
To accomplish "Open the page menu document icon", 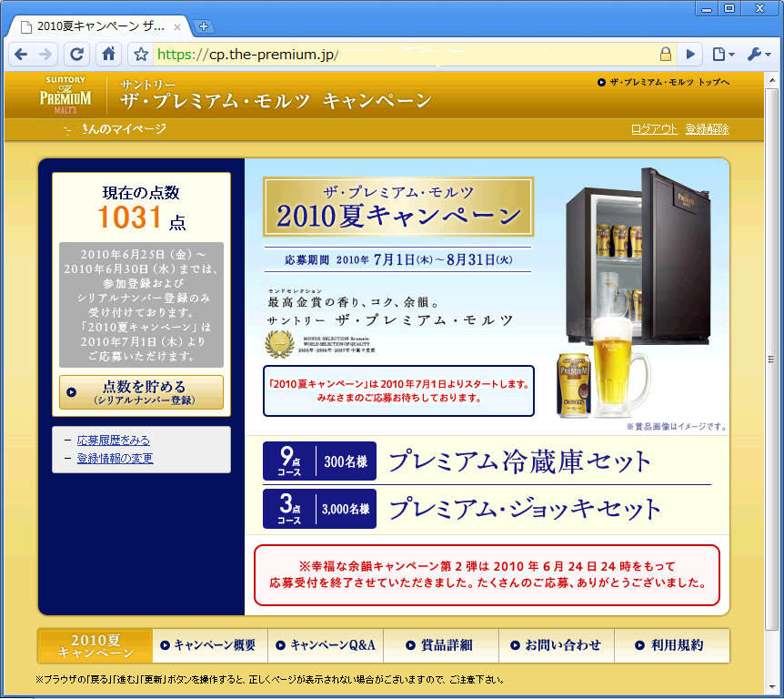I will 722,54.
